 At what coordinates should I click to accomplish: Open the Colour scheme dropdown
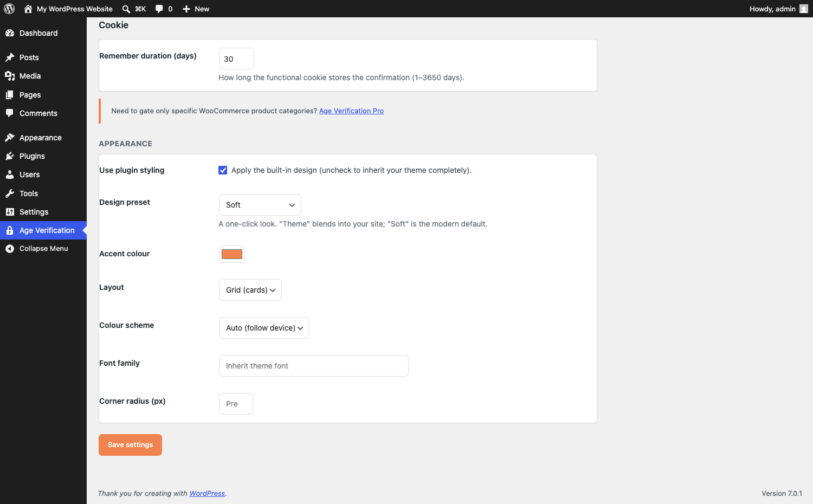click(264, 328)
